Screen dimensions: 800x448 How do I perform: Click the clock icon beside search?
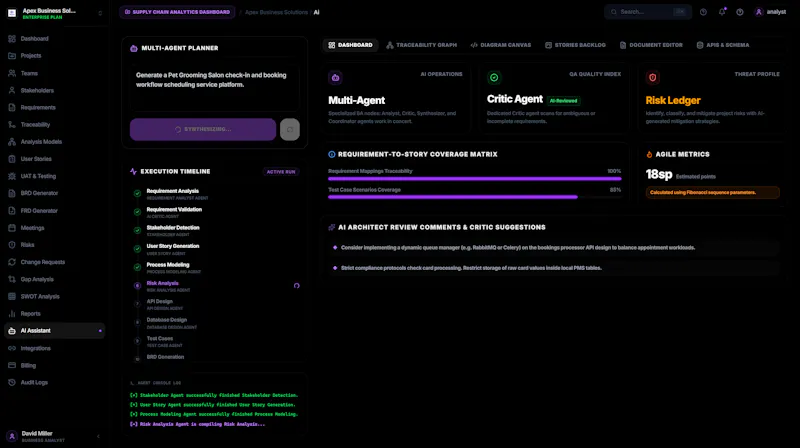tap(704, 12)
